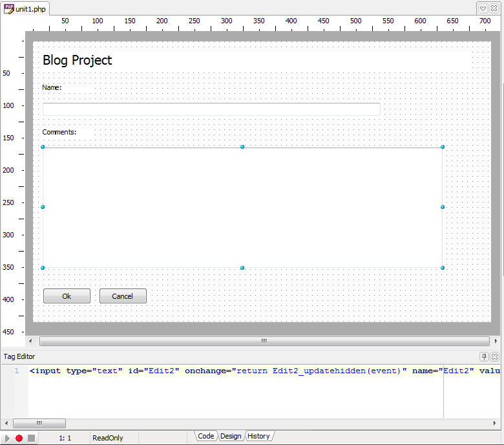This screenshot has height=445, width=504.
Task: Click the Blog Project heading label
Action: (77, 60)
